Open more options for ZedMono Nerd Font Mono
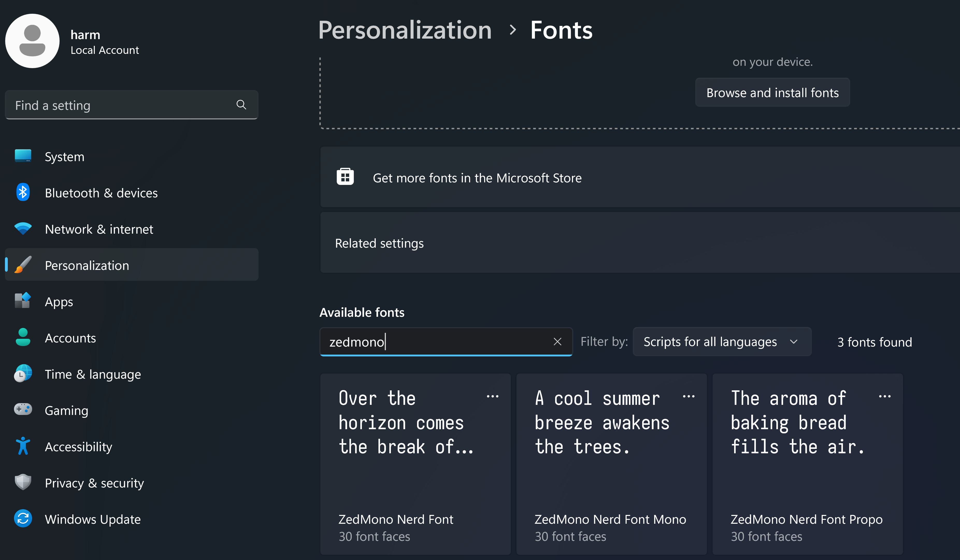Image resolution: width=960 pixels, height=560 pixels. [x=689, y=397]
